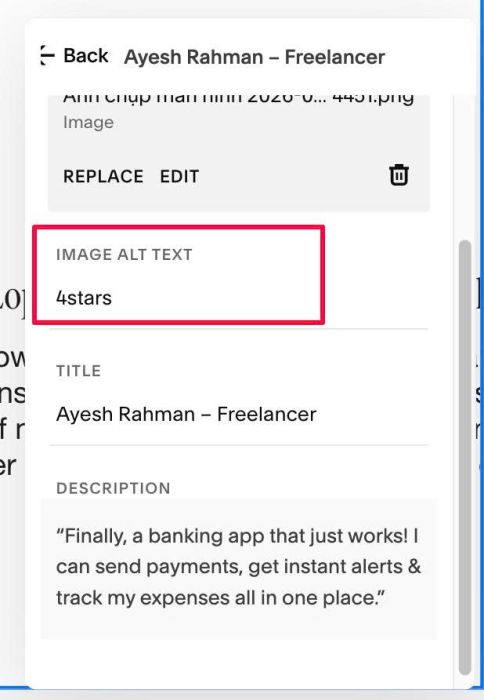The width and height of the screenshot is (484, 700).
Task: Go back using the Back arrow icon
Action: coord(47,56)
